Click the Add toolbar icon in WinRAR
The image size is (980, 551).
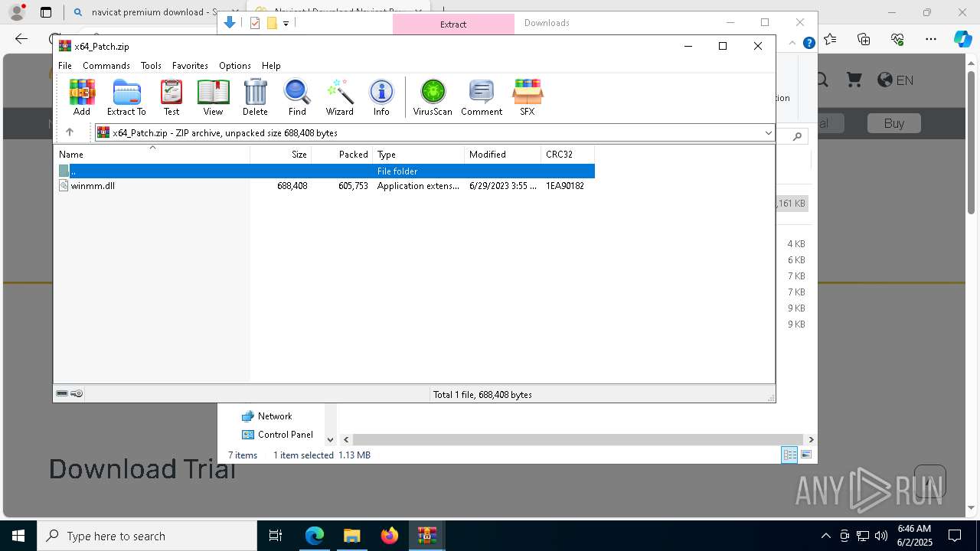click(x=82, y=97)
